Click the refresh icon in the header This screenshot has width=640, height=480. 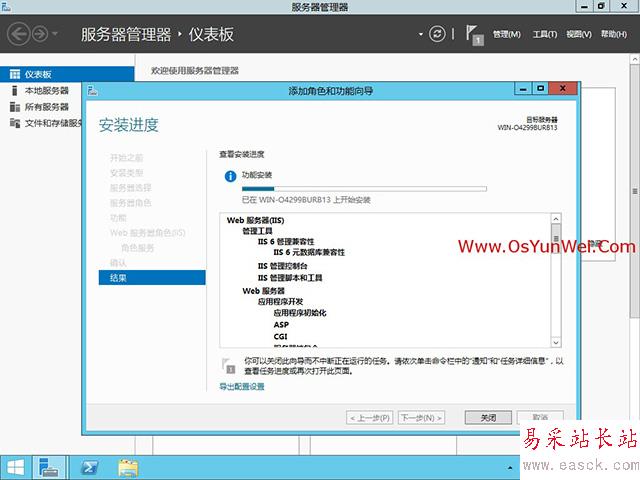[437, 34]
